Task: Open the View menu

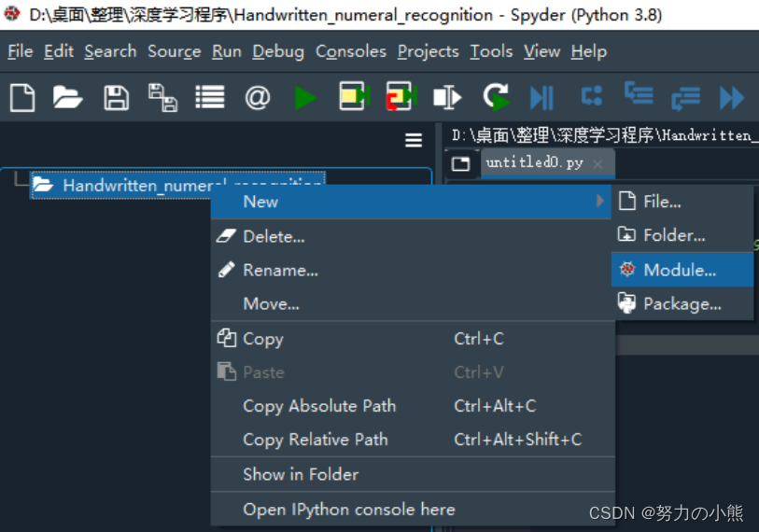Action: point(541,51)
